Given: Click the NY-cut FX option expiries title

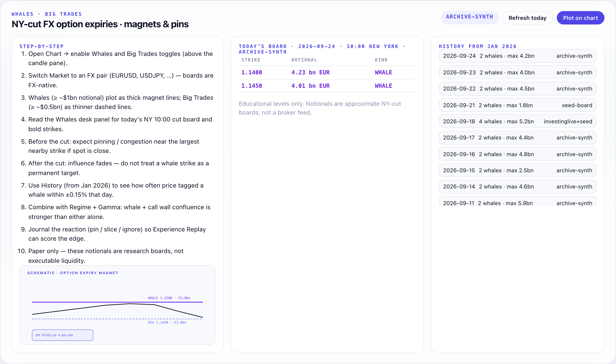Looking at the screenshot, I should (x=100, y=24).
